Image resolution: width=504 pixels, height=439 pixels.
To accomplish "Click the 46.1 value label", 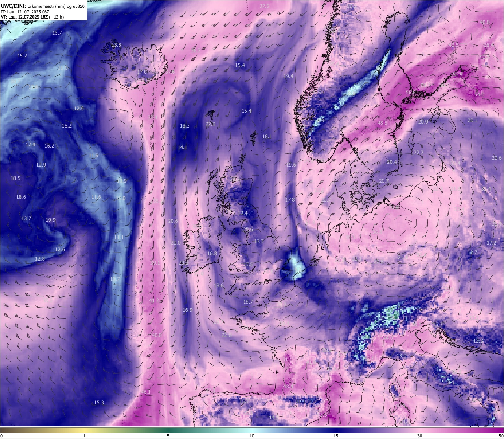I will click(145, 392).
